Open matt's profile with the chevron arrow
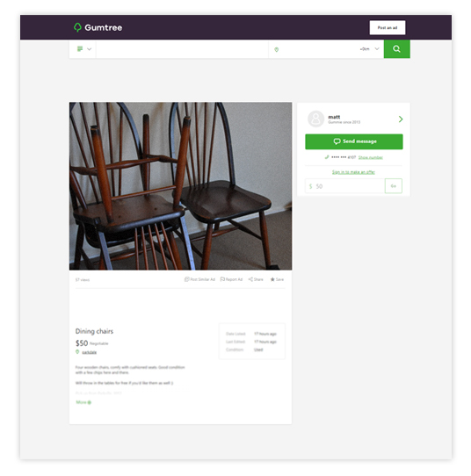Viewport: 471px width, 476px height. [x=401, y=119]
